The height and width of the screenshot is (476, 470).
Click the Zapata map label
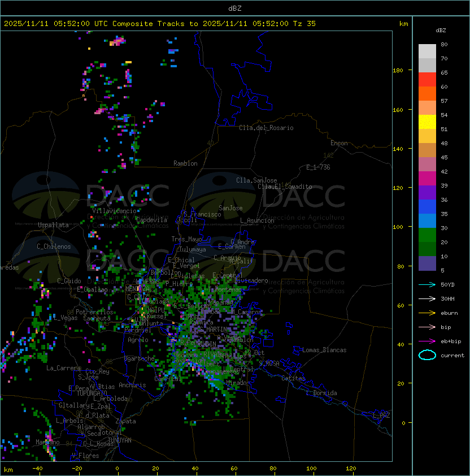coord(125,421)
